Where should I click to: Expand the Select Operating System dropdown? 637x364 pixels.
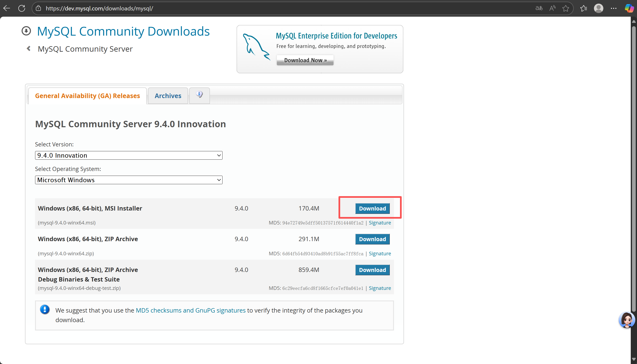coord(129,180)
